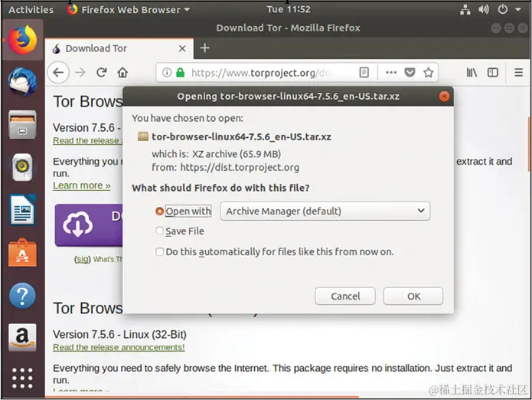Expand the system menu arrow in top bar
This screenshot has height=400, width=532.
coord(518,9)
